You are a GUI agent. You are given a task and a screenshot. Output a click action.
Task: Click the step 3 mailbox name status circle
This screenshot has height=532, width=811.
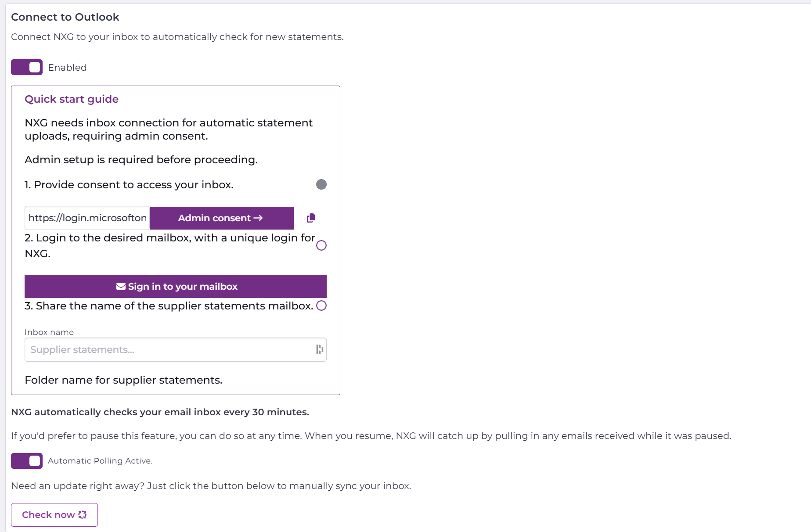click(x=321, y=306)
